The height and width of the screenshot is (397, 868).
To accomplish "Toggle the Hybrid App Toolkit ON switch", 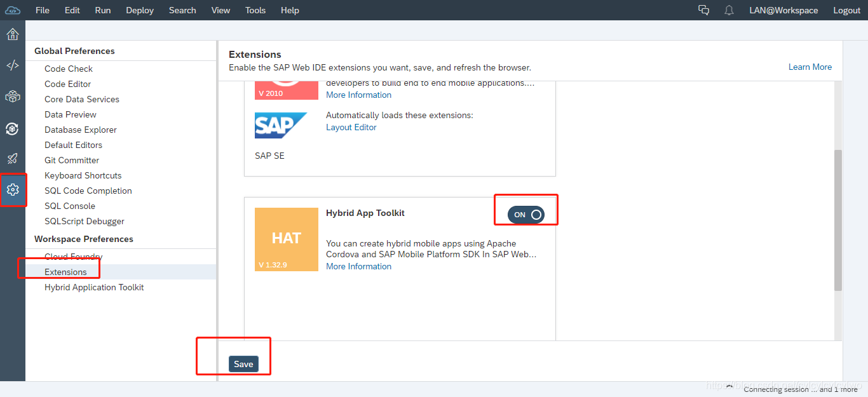I will [526, 215].
